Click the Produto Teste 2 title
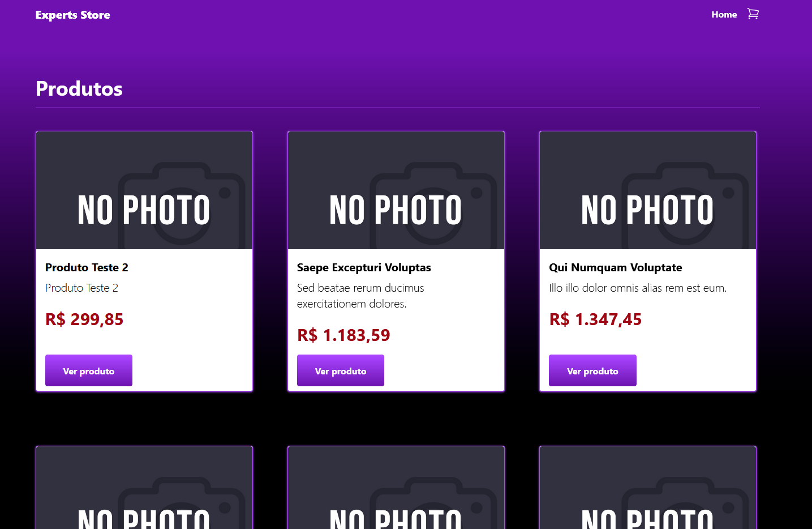 click(x=87, y=267)
